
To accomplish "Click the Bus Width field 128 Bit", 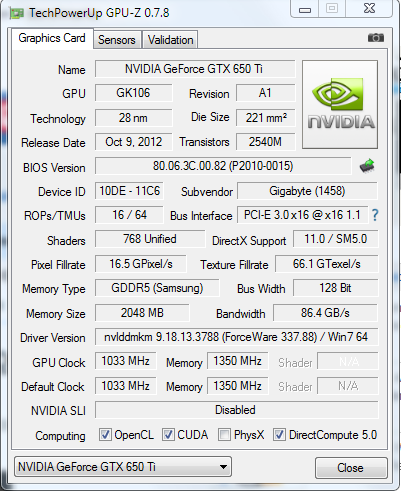I will (x=336, y=288).
